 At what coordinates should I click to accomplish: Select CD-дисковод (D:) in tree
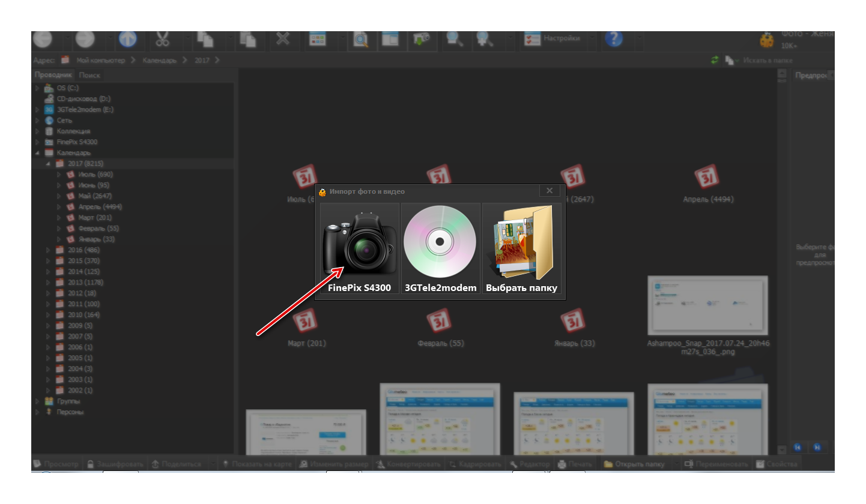click(x=83, y=99)
